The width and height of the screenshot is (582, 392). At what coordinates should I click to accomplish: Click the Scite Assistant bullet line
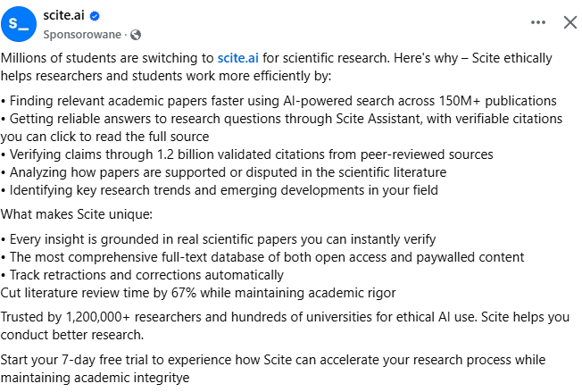(x=282, y=128)
